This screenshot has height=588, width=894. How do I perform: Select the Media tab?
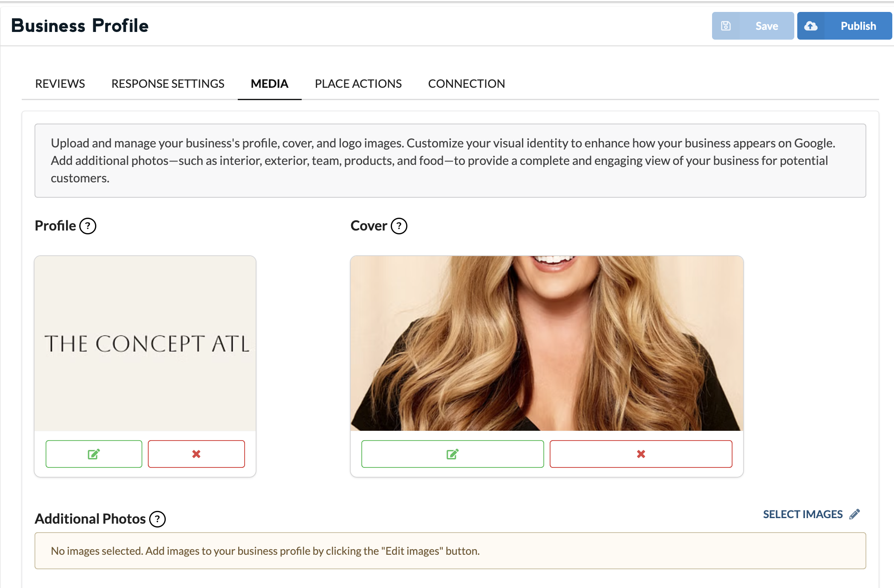(269, 84)
